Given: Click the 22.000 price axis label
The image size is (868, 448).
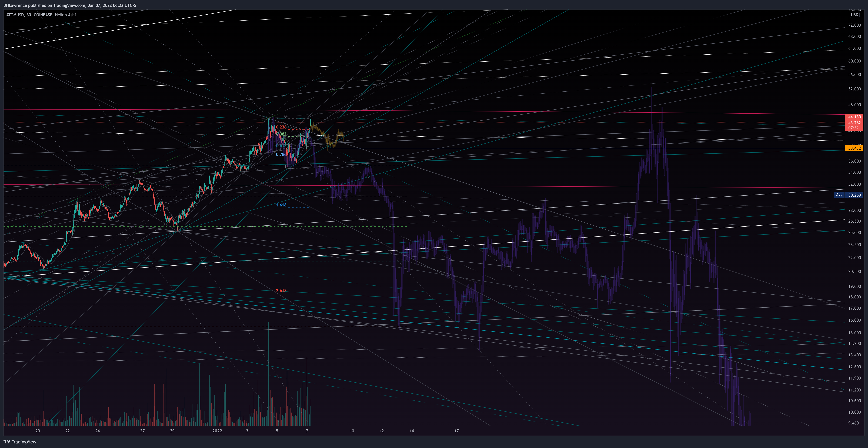Looking at the screenshot, I should pos(854,258).
